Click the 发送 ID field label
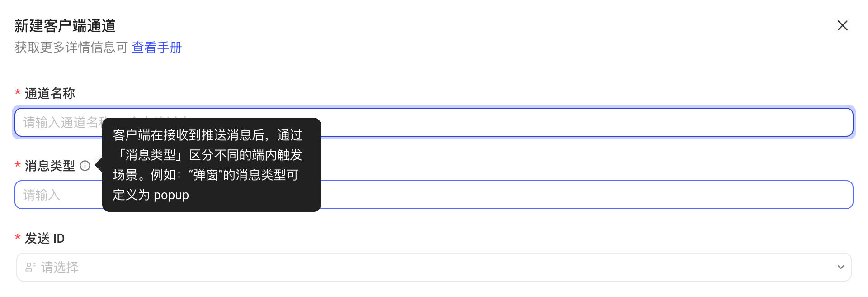This screenshot has width=868, height=297. coord(45,238)
